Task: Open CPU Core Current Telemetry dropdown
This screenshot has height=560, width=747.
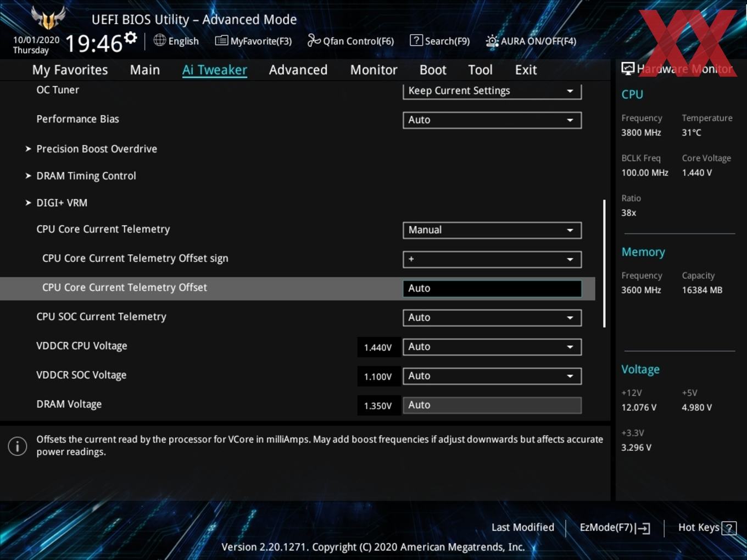Action: 492,230
